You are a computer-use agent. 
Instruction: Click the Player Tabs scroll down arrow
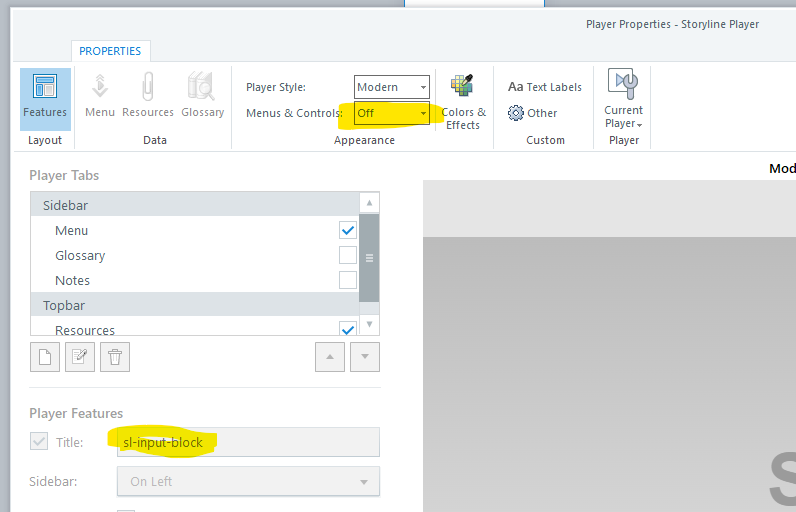point(369,324)
